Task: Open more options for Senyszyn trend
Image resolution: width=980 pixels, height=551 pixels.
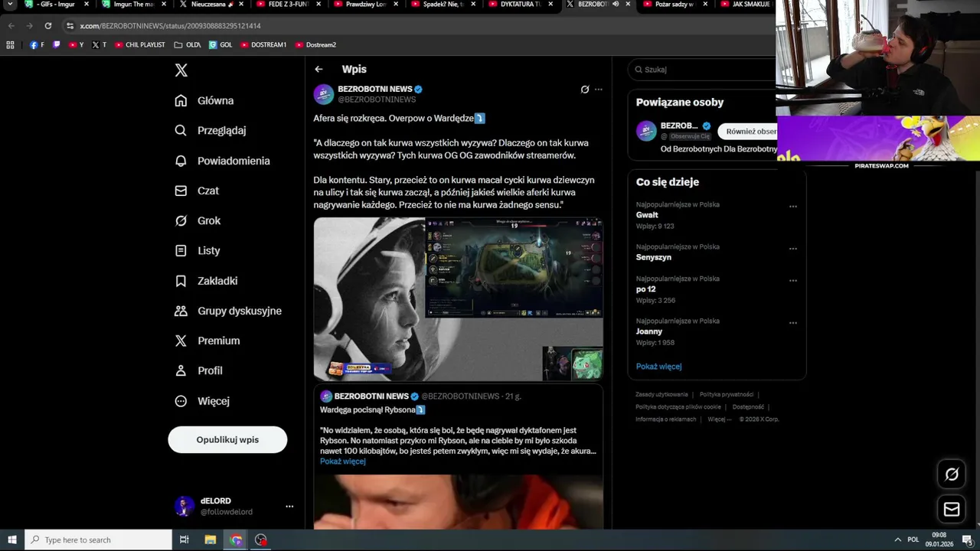Action: click(x=793, y=249)
